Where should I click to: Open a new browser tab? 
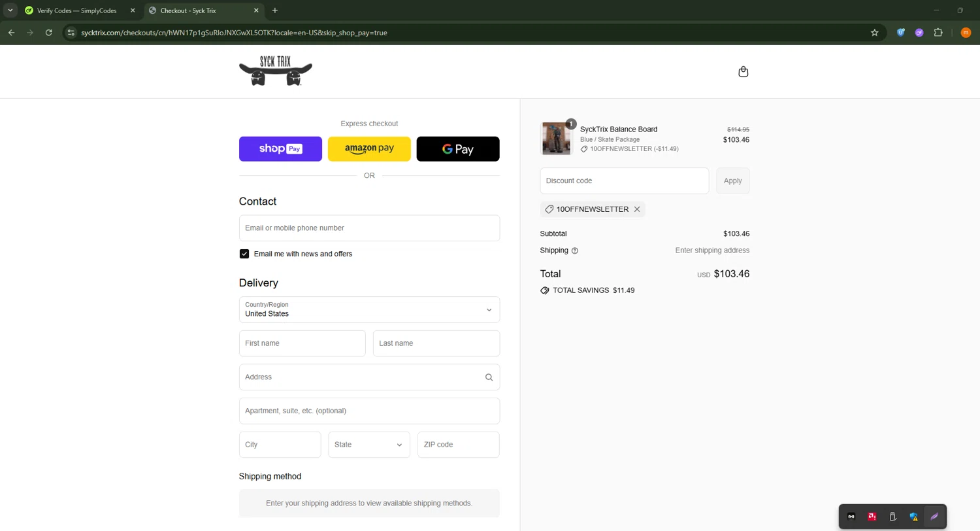click(275, 10)
